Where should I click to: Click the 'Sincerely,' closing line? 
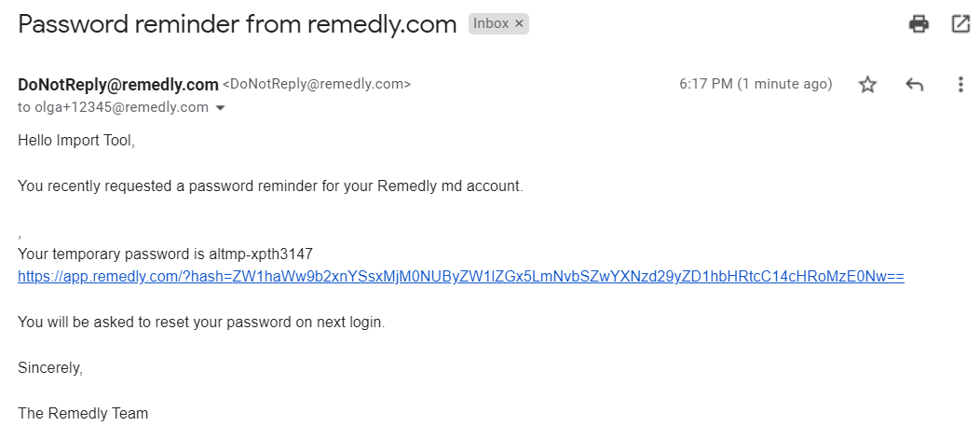coord(50,368)
